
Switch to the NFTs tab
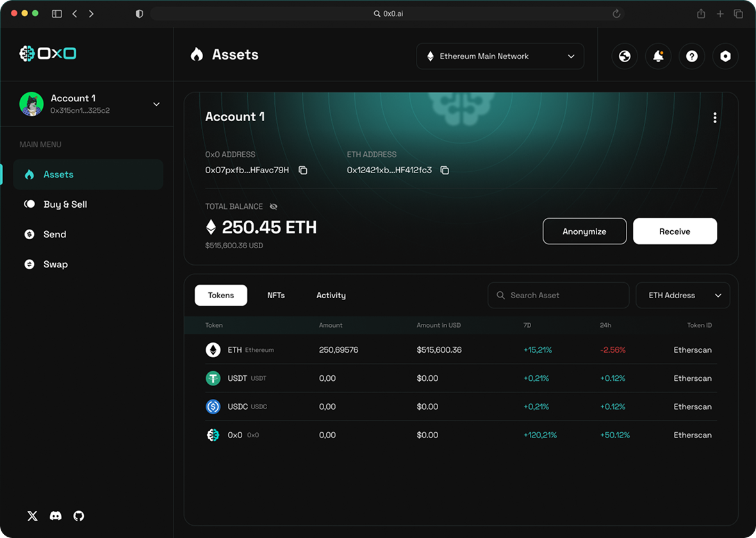coord(275,295)
